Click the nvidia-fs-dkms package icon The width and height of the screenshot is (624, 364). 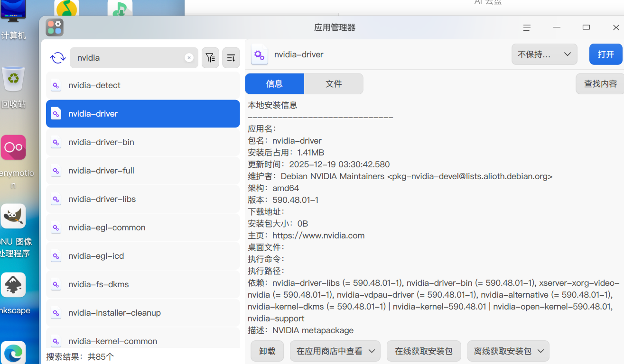point(56,284)
